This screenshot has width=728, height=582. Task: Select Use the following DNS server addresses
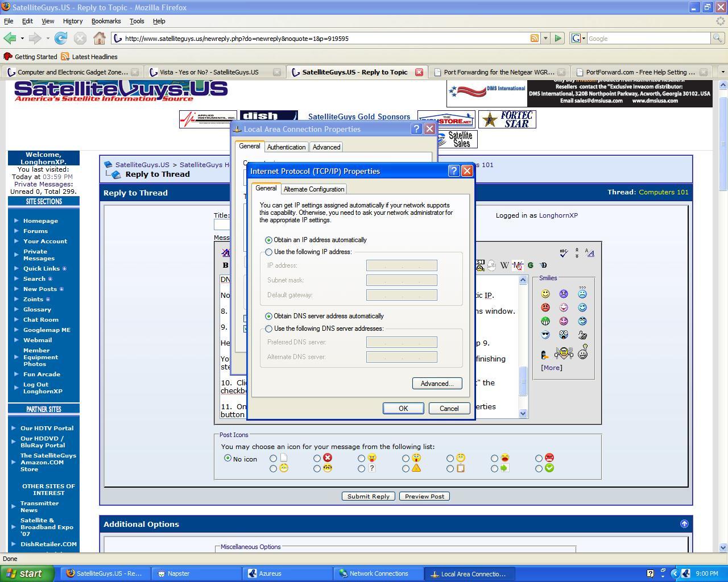pyautogui.click(x=268, y=329)
